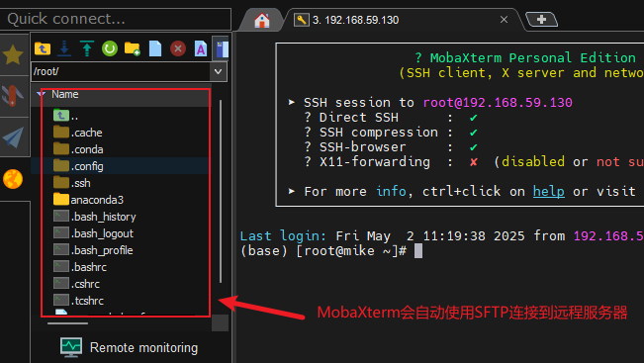This screenshot has height=363, width=644.
Task: Open home tab icon
Action: click(x=261, y=20)
